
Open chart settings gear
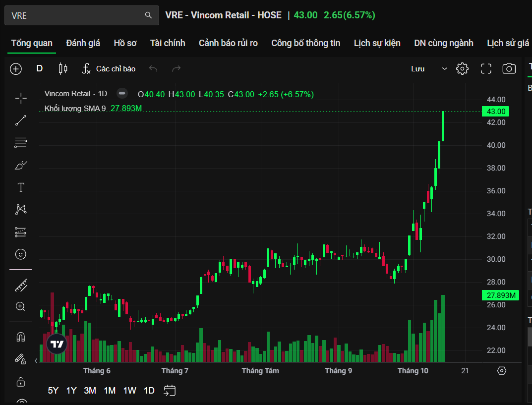click(462, 69)
